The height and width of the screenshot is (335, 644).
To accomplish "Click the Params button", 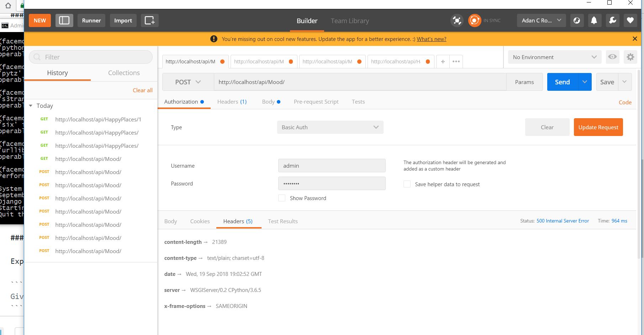I will 524,82.
